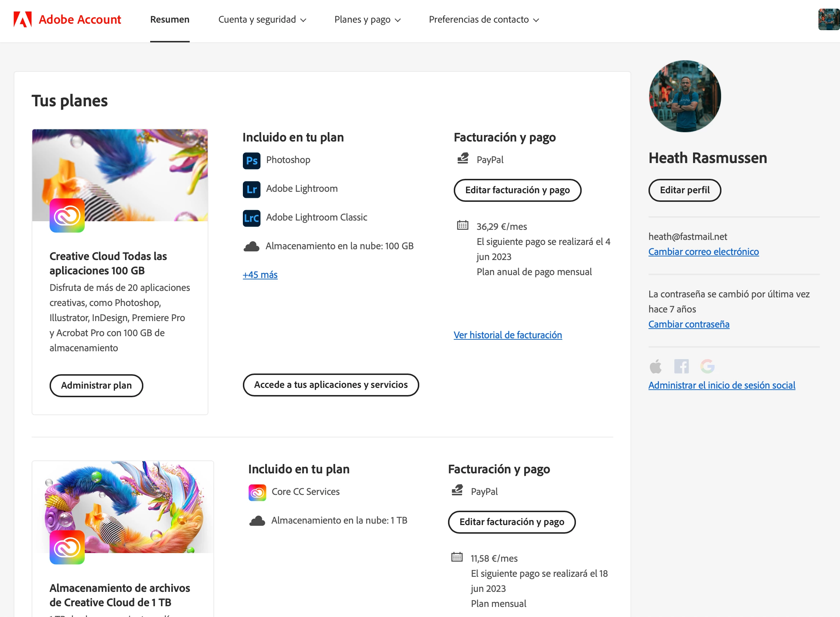Click the Photoshop Ps icon
Viewport: 840px width, 617px height.
[251, 161]
